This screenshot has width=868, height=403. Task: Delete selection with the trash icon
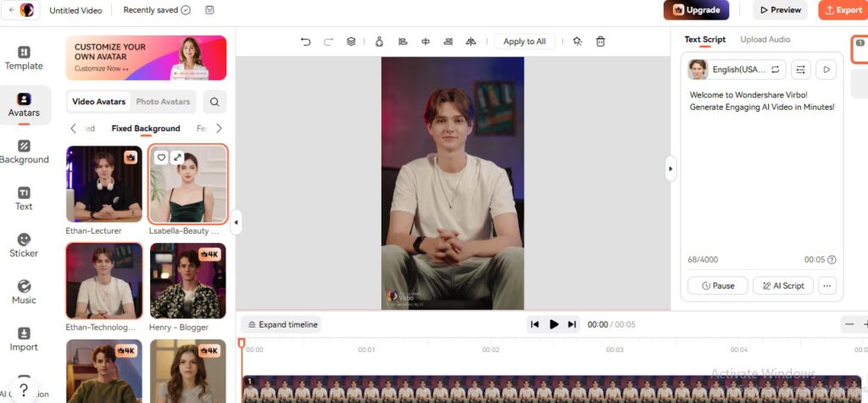coord(600,41)
